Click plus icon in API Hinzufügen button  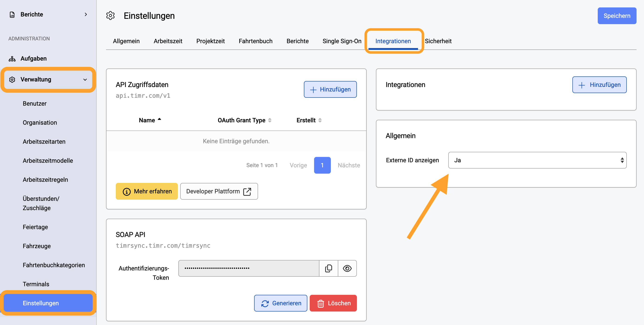(x=313, y=90)
